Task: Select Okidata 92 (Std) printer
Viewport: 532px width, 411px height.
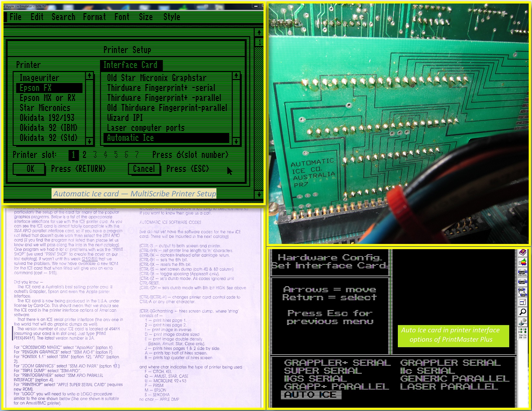Action: tap(49, 138)
